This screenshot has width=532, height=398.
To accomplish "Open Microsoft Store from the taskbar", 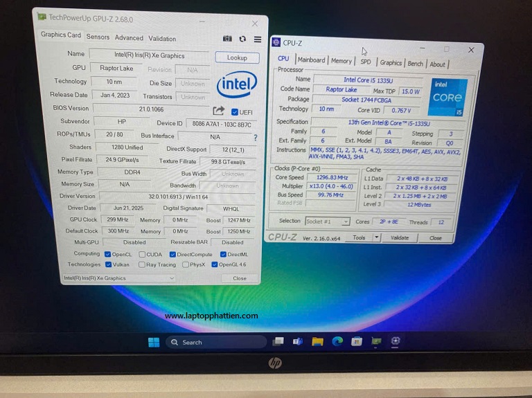I will [x=356, y=341].
